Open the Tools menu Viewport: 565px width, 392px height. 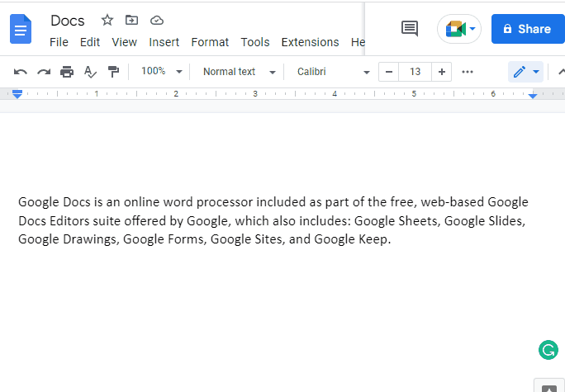pyautogui.click(x=255, y=42)
